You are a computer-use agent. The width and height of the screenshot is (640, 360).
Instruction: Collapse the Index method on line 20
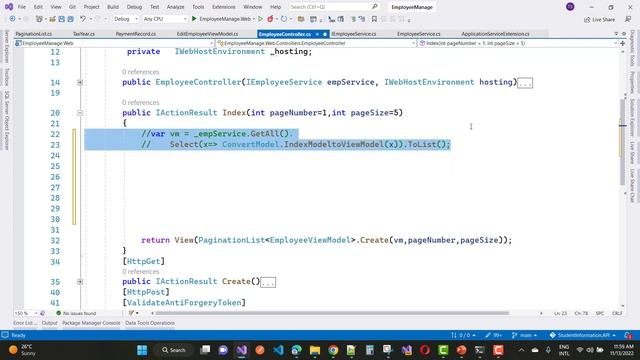coord(80,113)
